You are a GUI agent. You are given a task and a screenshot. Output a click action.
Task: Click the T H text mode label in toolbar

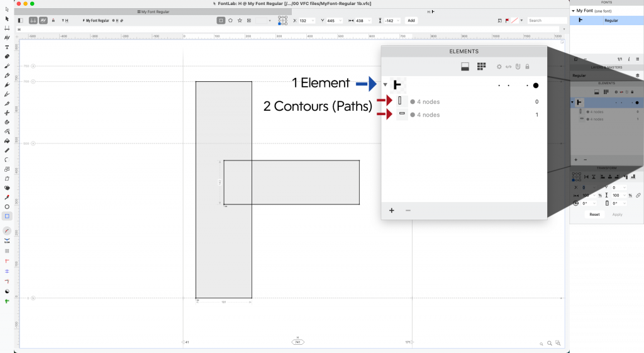tap(65, 21)
